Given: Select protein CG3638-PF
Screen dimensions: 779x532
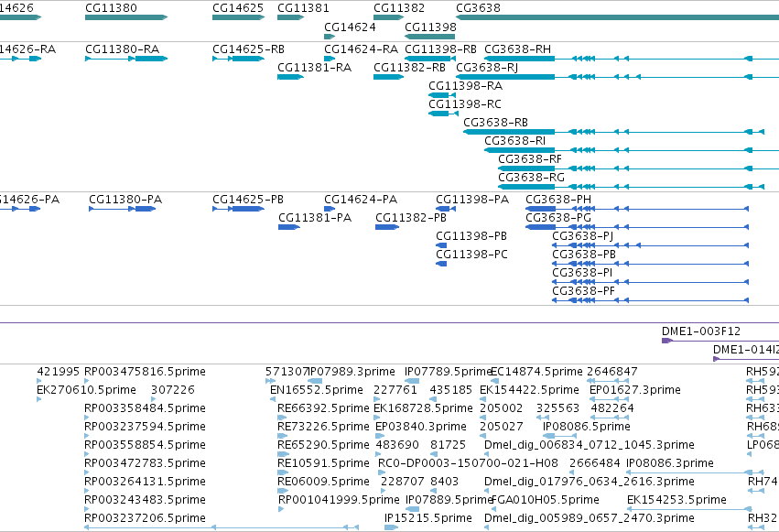Looking at the screenshot, I should point(584,291).
